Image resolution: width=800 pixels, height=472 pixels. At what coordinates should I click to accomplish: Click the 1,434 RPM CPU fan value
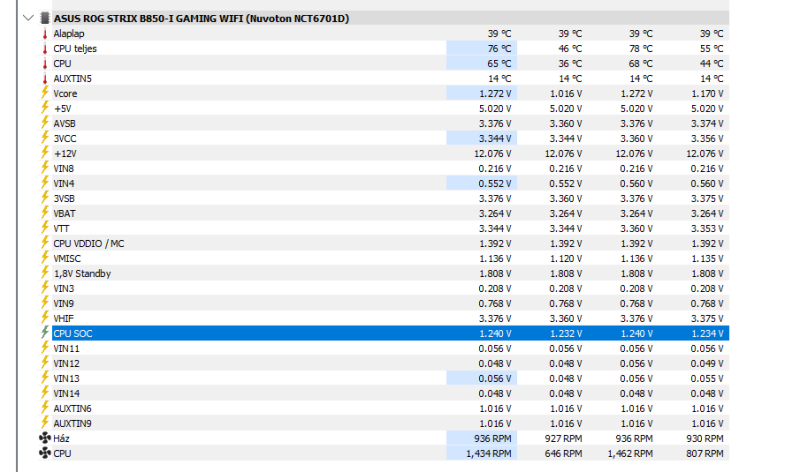[x=488, y=454]
